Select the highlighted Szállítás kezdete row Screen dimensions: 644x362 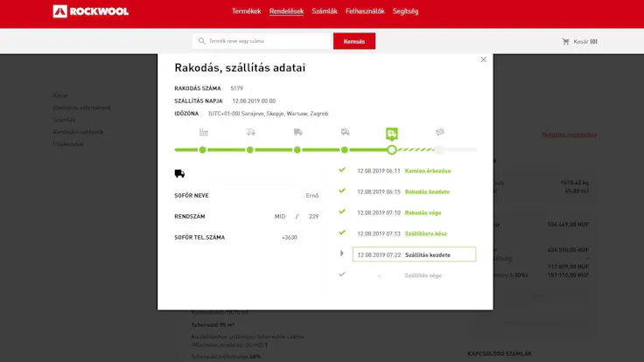click(x=414, y=254)
